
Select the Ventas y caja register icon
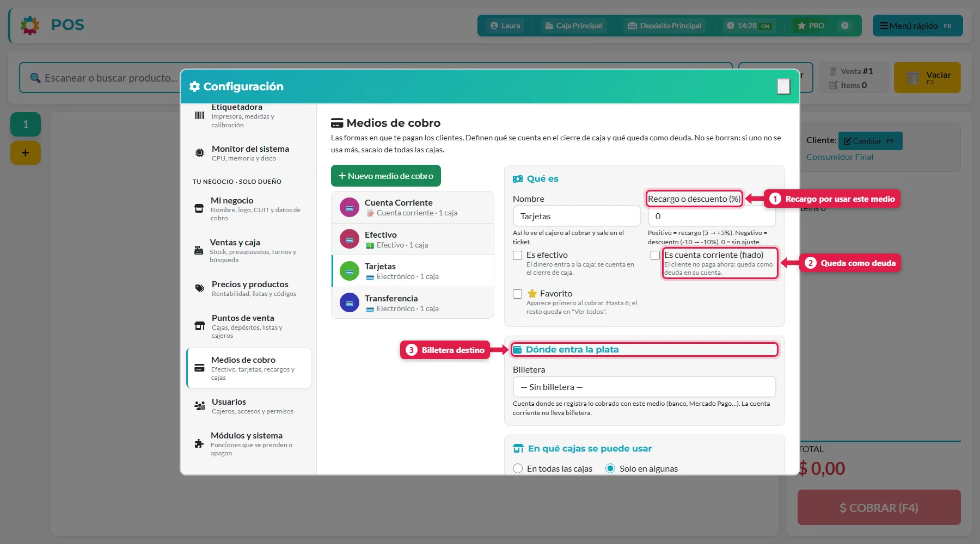(199, 250)
